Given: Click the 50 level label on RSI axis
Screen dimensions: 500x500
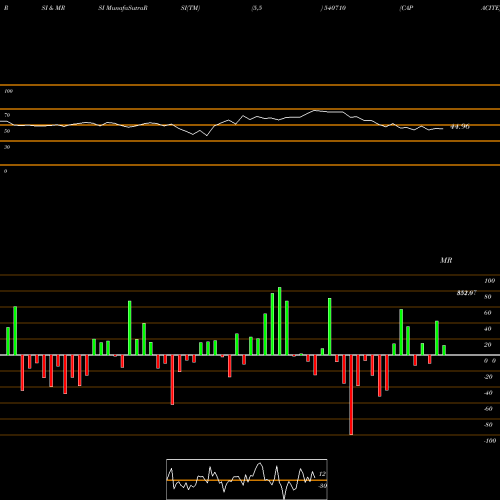Looking at the screenshot, I should pos(7,131).
